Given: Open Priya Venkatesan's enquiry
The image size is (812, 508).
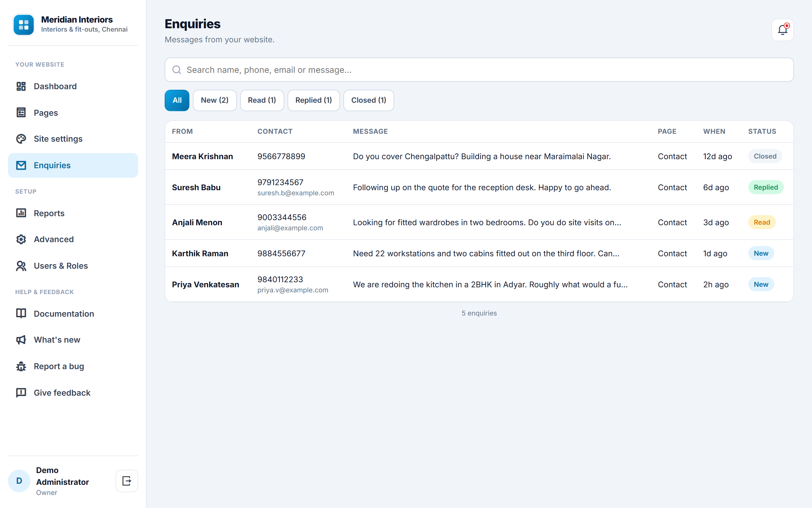Looking at the screenshot, I should pos(479,284).
